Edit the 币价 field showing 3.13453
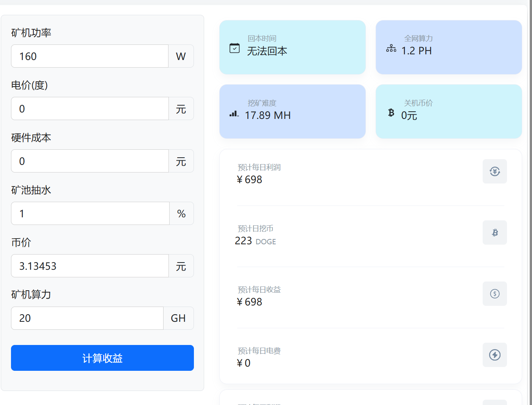532x405 pixels. [90, 266]
